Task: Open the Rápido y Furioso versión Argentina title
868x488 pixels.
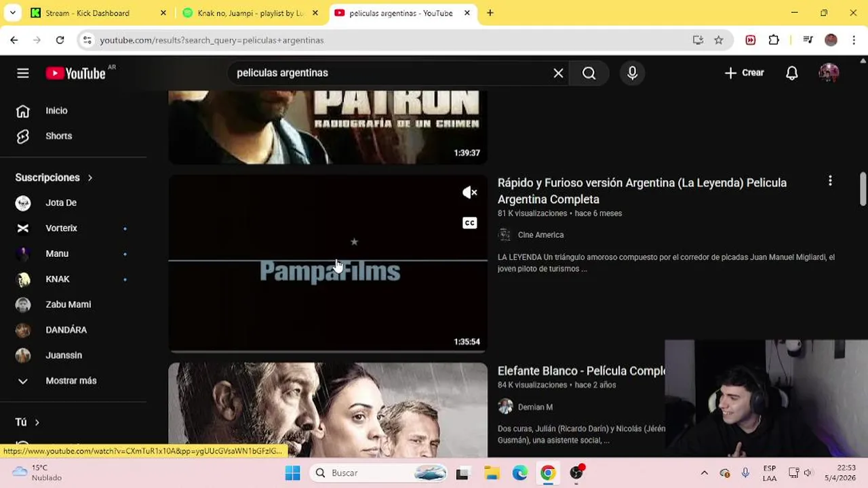Action: pos(642,191)
